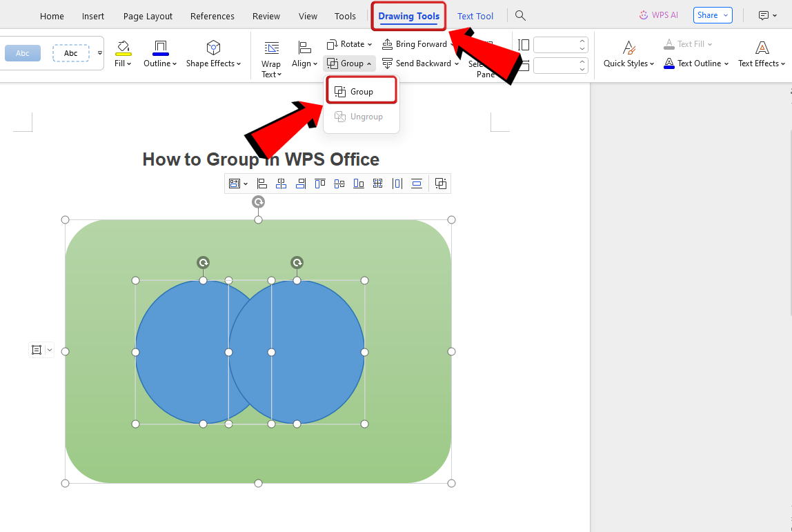
Task: Select the solid blue Abc shape style
Action: click(23, 53)
